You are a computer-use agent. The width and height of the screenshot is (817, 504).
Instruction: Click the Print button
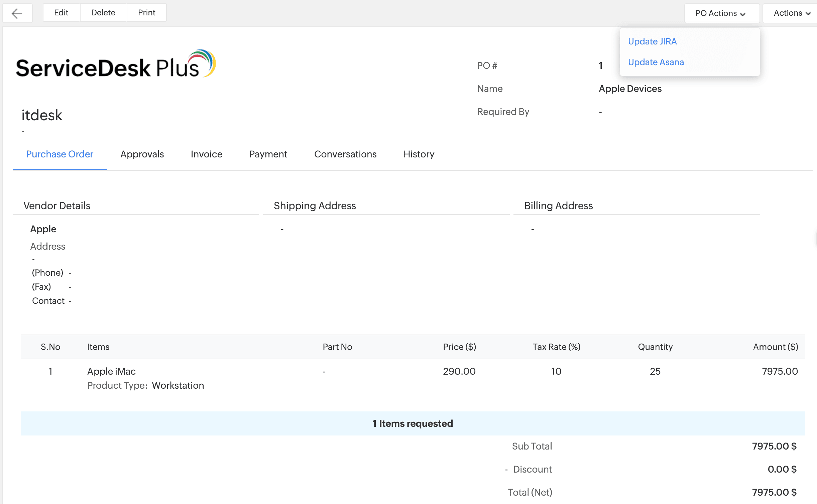point(146,13)
